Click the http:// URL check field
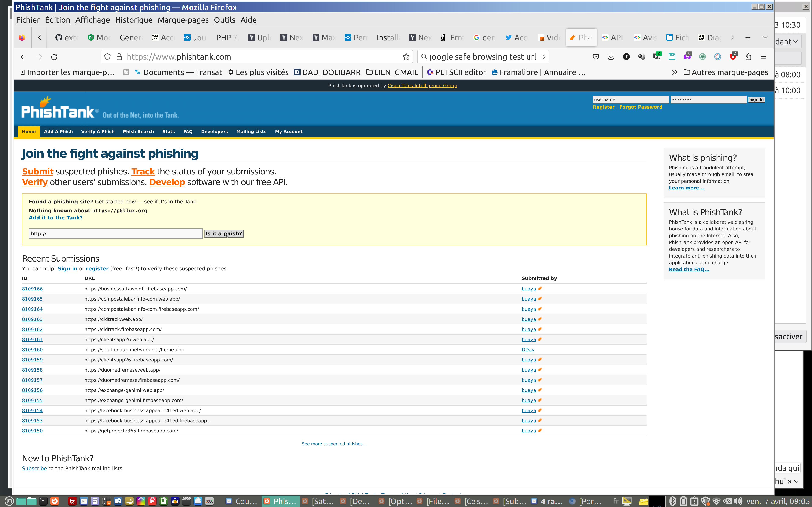Viewport: 812px width, 507px height. click(x=115, y=233)
